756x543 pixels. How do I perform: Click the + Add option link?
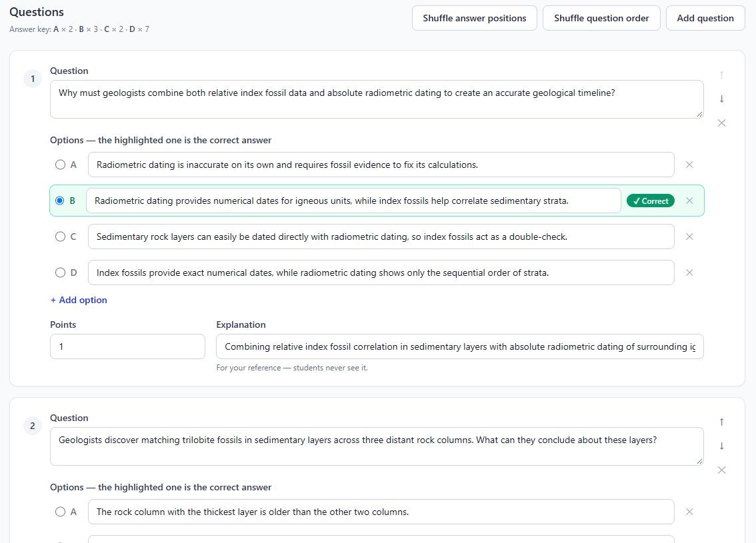pyautogui.click(x=79, y=300)
